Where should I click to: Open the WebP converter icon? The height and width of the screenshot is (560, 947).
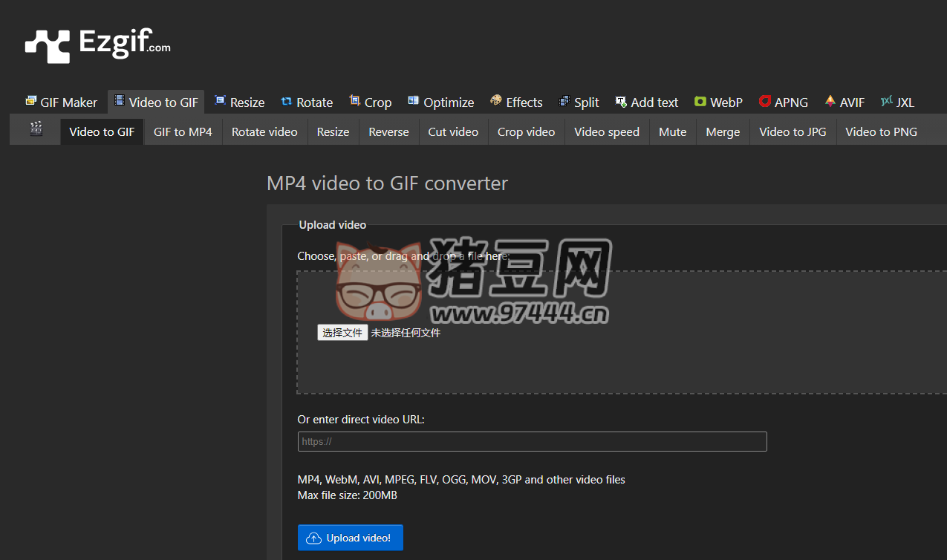point(699,101)
